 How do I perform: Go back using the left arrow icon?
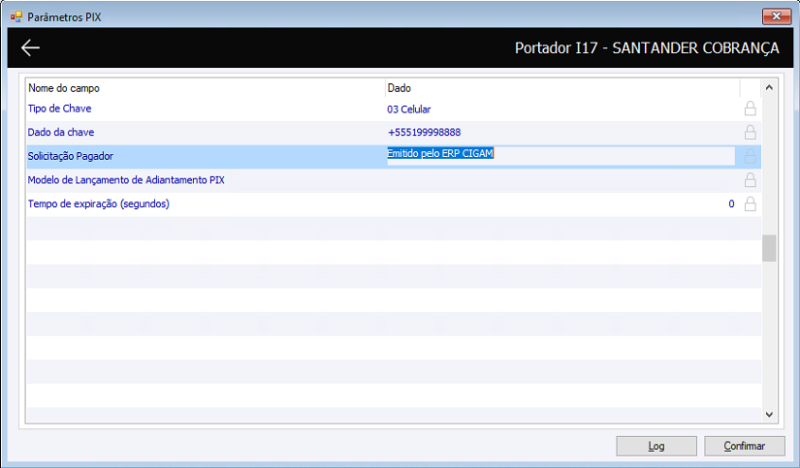point(30,47)
